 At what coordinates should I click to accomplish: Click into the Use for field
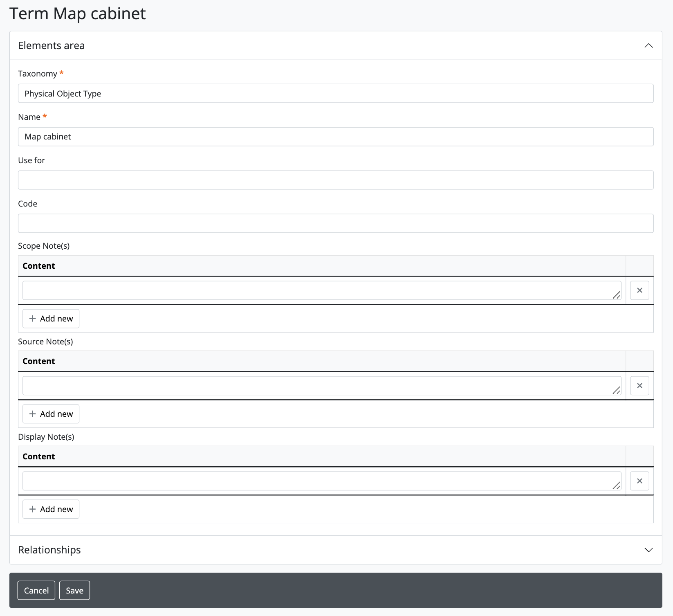pyautogui.click(x=335, y=180)
